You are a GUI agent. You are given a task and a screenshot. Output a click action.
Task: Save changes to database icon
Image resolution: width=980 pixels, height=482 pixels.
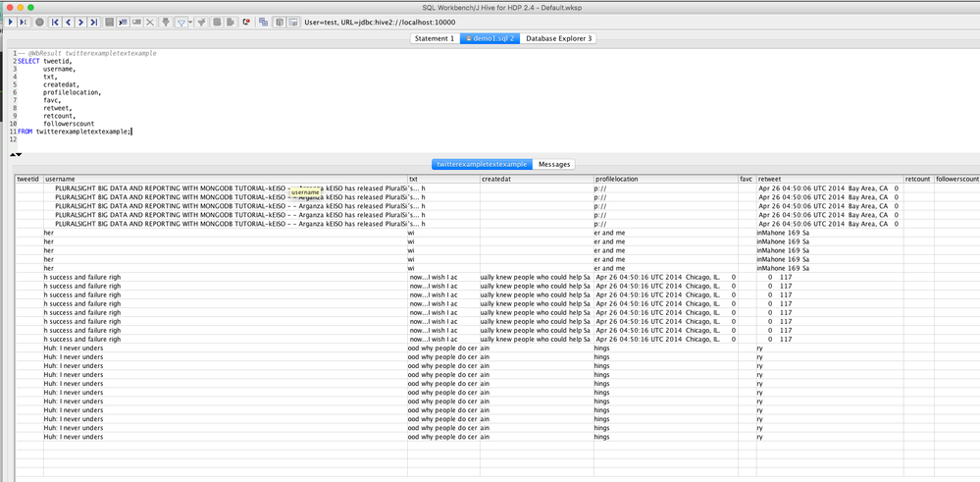pyautogui.click(x=109, y=22)
